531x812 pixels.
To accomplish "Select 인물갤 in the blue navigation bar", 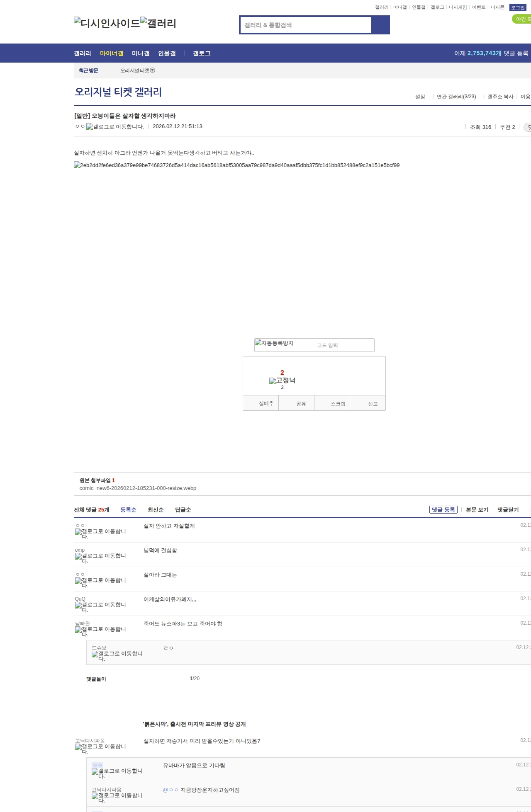I will coord(167,53).
